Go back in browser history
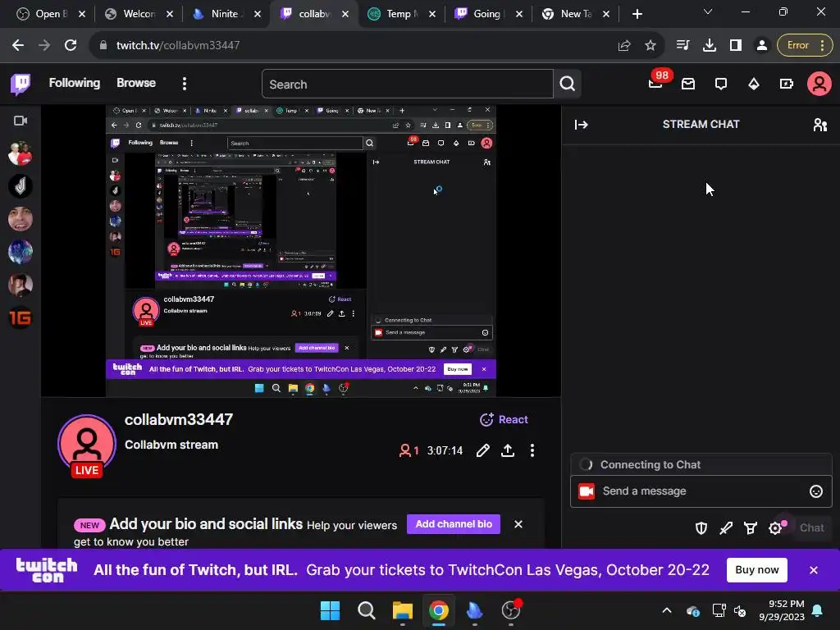 click(18, 46)
